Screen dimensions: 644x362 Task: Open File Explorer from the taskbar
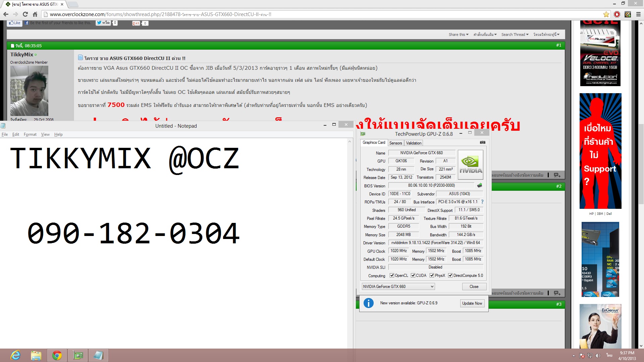36,355
